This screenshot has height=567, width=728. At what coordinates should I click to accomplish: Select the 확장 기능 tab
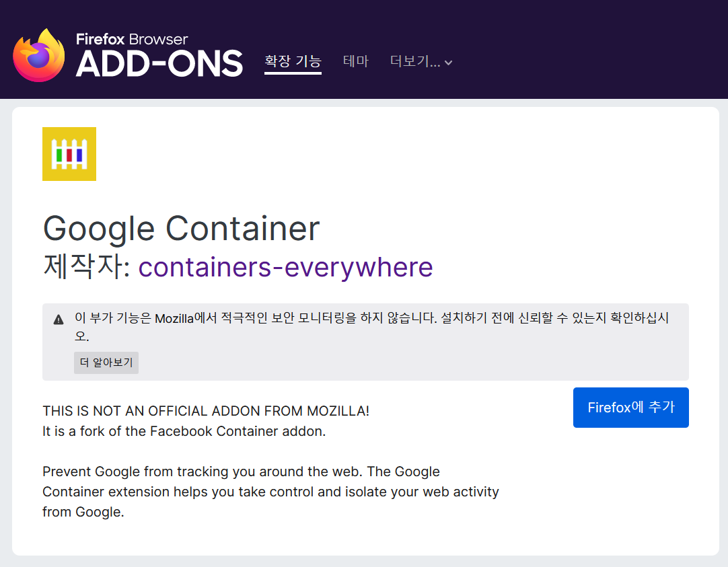(x=293, y=61)
